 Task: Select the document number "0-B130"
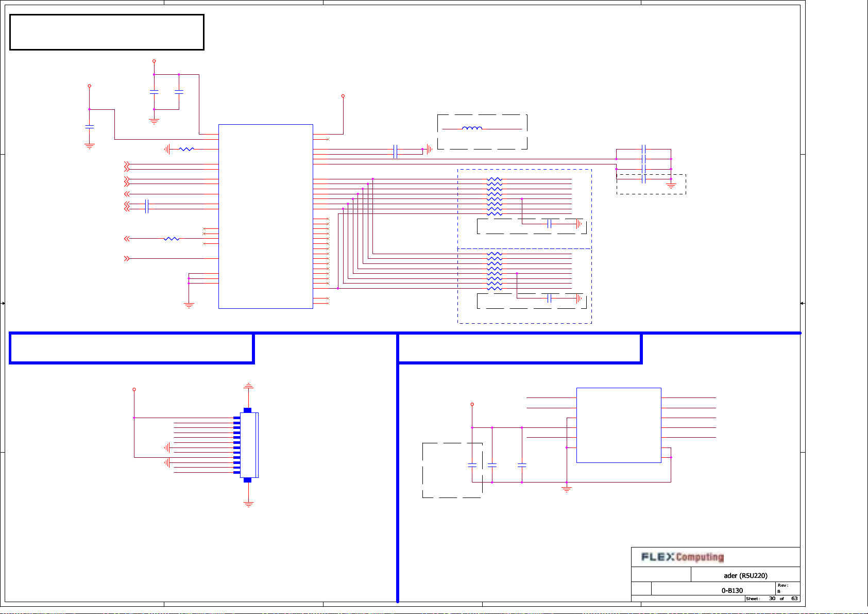tap(732, 590)
